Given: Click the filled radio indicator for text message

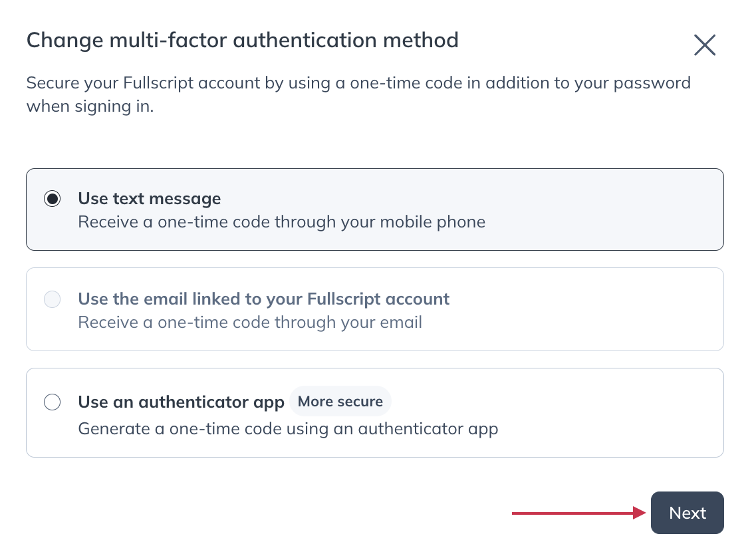Looking at the screenshot, I should click(52, 198).
